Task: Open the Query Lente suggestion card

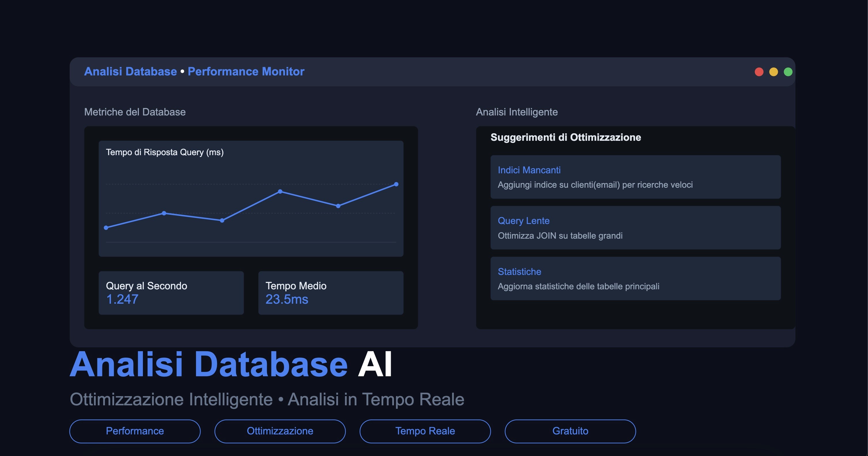Action: pyautogui.click(x=635, y=228)
